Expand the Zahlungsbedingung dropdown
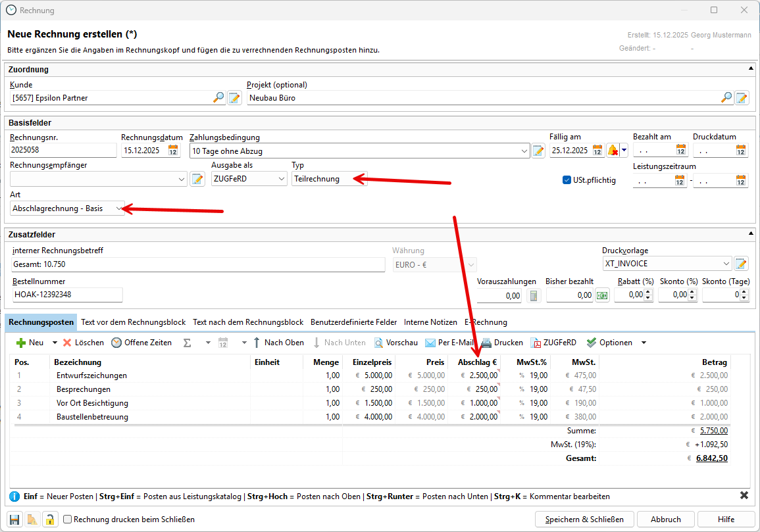Screen dimensions: 760x532 (x=524, y=151)
